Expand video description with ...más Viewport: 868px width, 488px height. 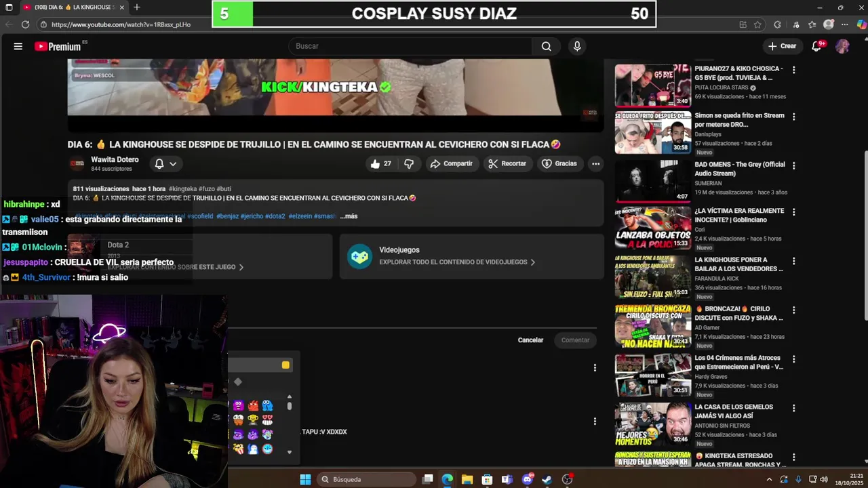click(349, 216)
